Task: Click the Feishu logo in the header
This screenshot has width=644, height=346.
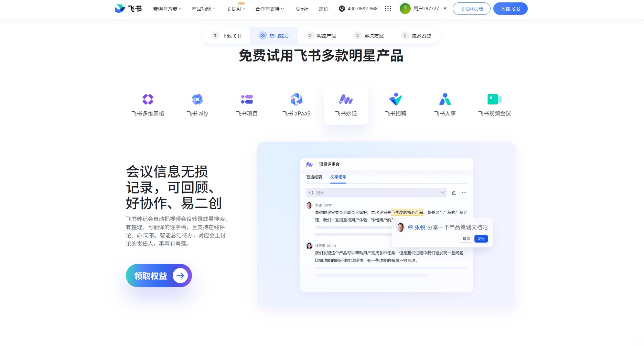Action: point(128,9)
